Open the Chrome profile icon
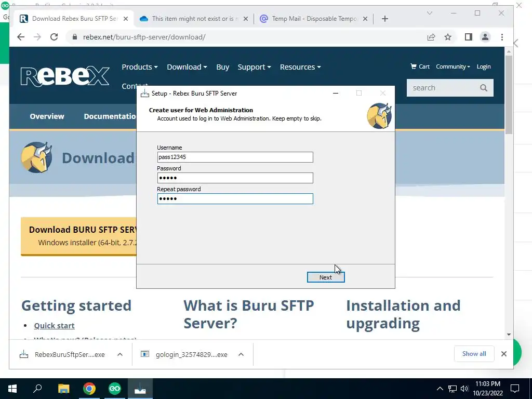532x399 pixels. coord(485,37)
